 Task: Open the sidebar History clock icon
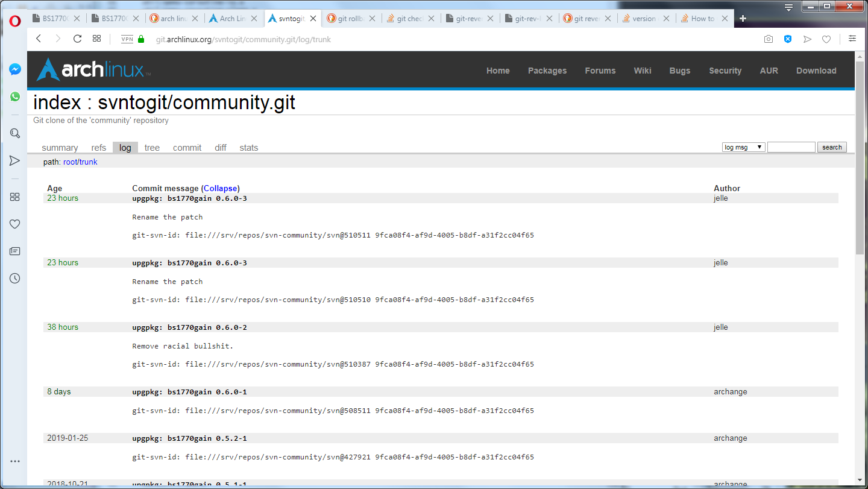click(x=15, y=278)
